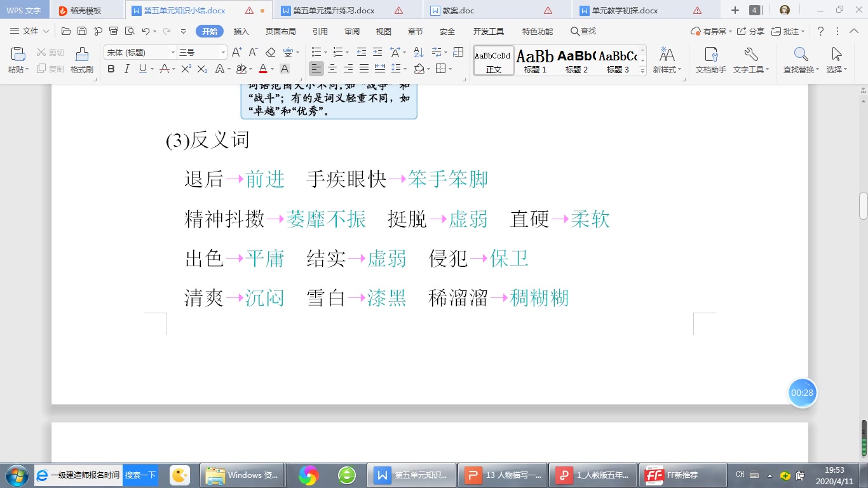Click the vertical scrollbar thumb
Viewport: 868px width, 488px height.
[864, 206]
